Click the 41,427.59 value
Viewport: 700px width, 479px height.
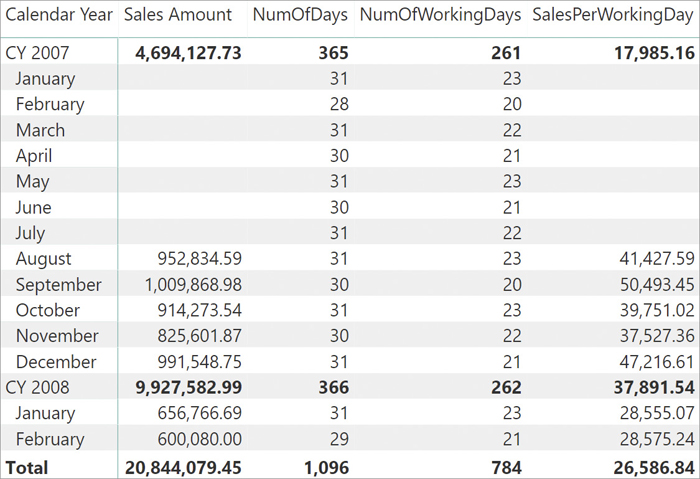pyautogui.click(x=657, y=259)
